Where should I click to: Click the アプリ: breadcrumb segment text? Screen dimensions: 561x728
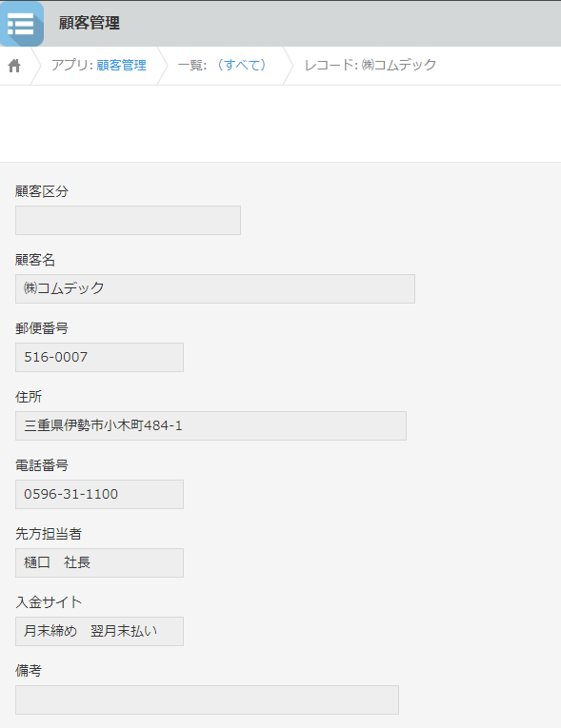coord(72,65)
